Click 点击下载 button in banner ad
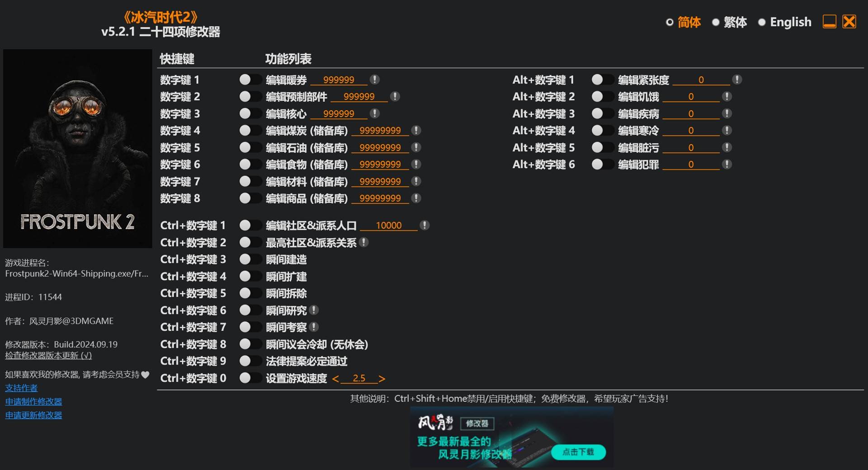The image size is (868, 470). pyautogui.click(x=578, y=452)
